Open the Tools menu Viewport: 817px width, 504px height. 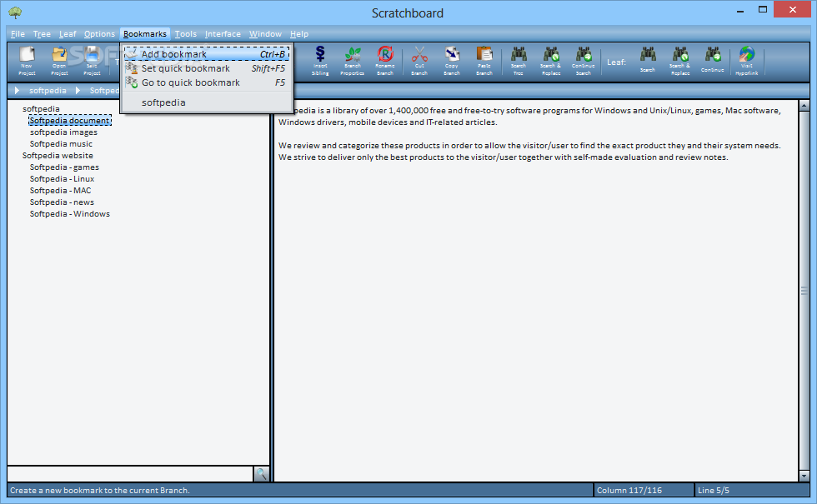coord(185,34)
